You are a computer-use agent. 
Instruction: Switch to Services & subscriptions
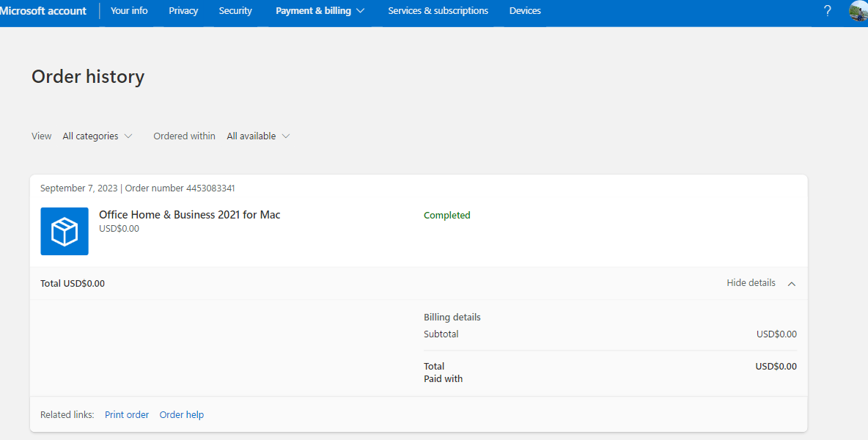(438, 11)
